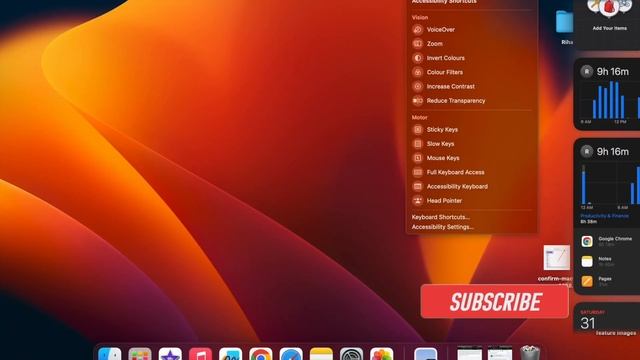
Task: Open Finder from the Dock
Action: [110, 354]
